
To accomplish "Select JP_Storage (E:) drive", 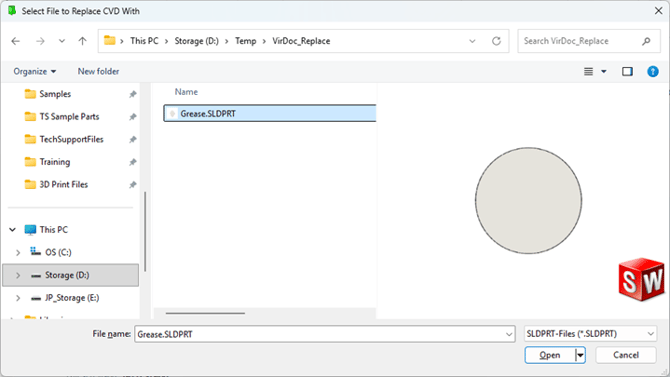I will (72, 298).
